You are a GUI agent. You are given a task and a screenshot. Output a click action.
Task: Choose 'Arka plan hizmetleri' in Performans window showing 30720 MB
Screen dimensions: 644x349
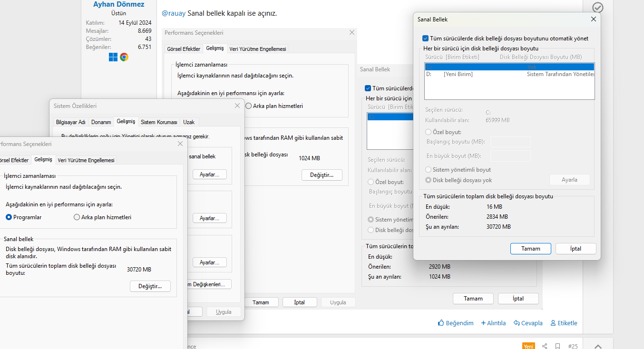[x=77, y=217]
